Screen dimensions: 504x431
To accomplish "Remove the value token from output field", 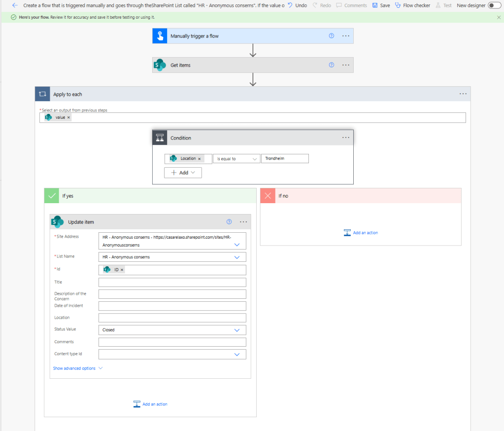I will click(x=68, y=117).
